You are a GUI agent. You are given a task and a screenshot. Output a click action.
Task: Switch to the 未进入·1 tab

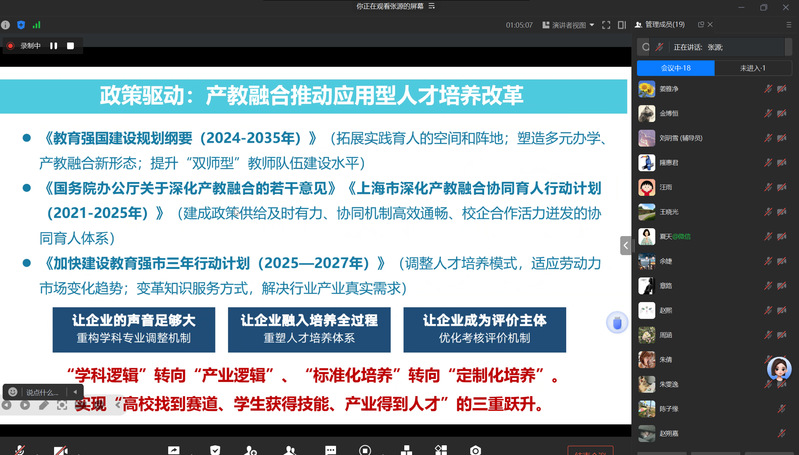[753, 68]
